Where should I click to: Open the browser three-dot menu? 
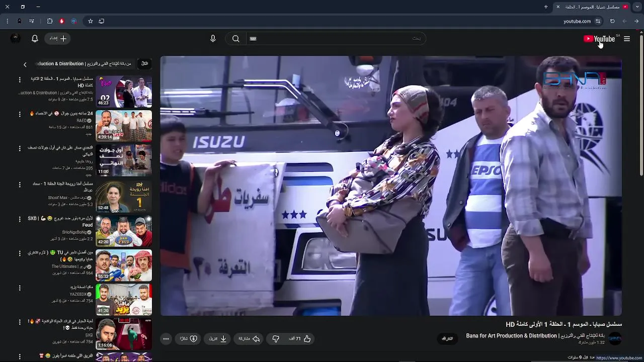click(7, 21)
